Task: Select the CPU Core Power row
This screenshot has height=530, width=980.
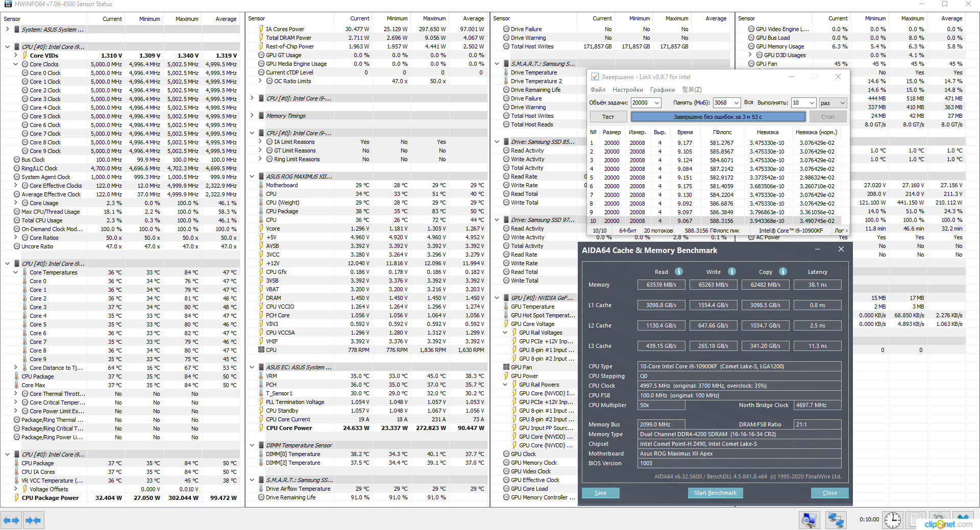Action: point(366,428)
